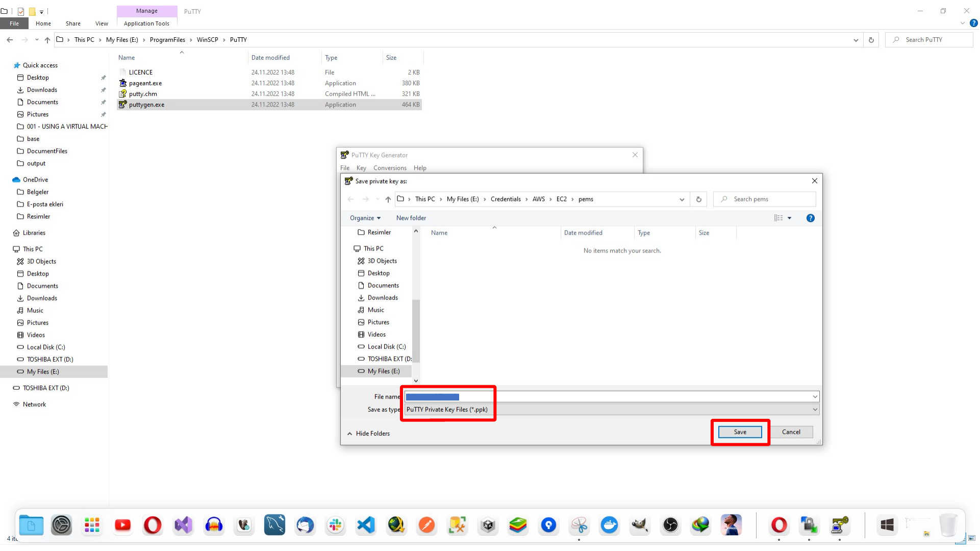This screenshot has height=551, width=980.
Task: Open the running PuTTYgen dock icon
Action: [x=840, y=525]
